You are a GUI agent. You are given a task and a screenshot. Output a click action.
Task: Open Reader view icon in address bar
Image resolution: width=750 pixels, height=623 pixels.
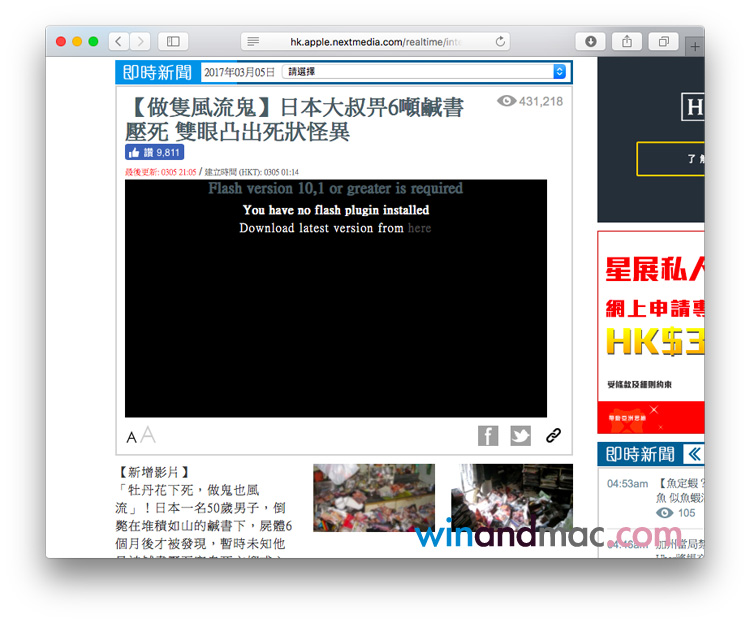pyautogui.click(x=253, y=41)
